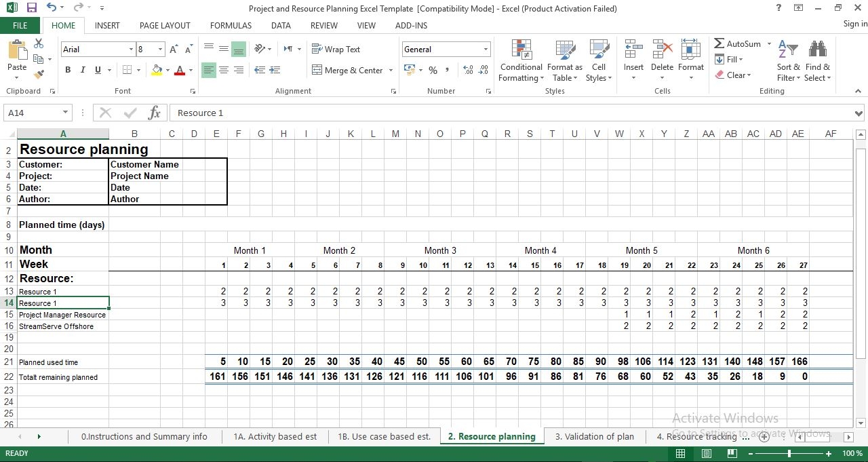This screenshot has width=868, height=462.
Task: Switch to the REVIEW tab
Action: point(323,25)
